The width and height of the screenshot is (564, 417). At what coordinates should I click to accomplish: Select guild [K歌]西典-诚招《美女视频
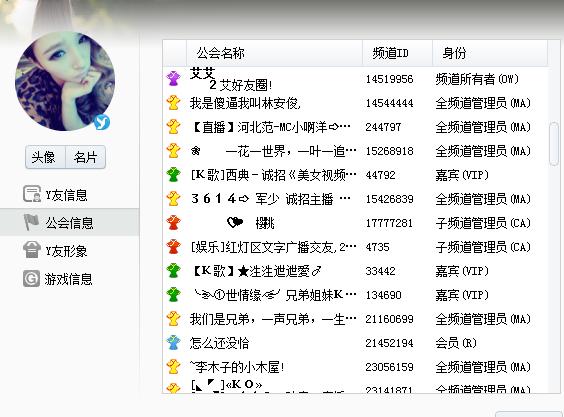pyautogui.click(x=274, y=175)
